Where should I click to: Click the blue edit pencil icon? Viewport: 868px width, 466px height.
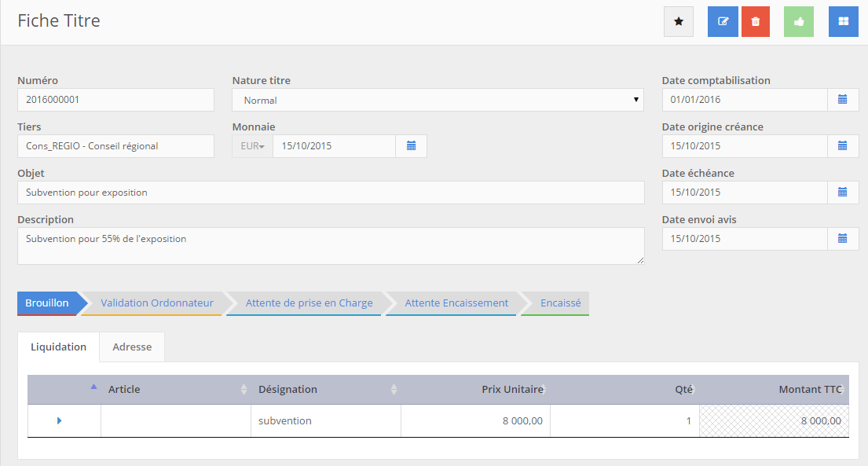click(x=723, y=22)
